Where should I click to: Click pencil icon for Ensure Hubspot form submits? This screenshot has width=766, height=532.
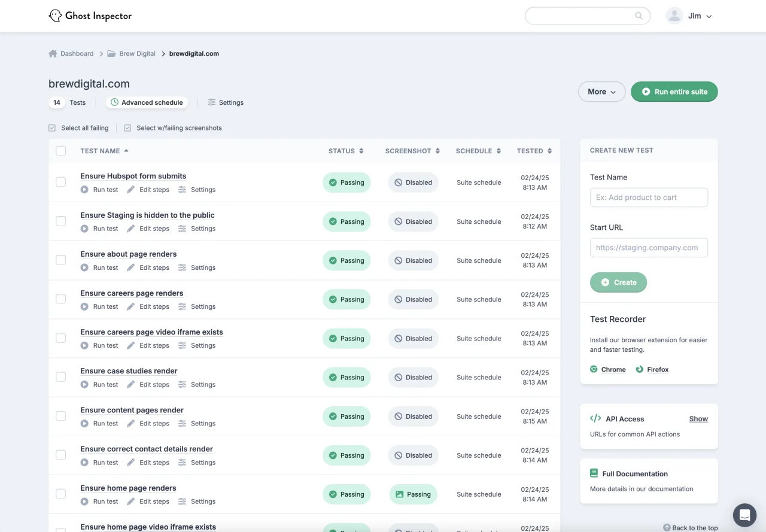(x=131, y=190)
